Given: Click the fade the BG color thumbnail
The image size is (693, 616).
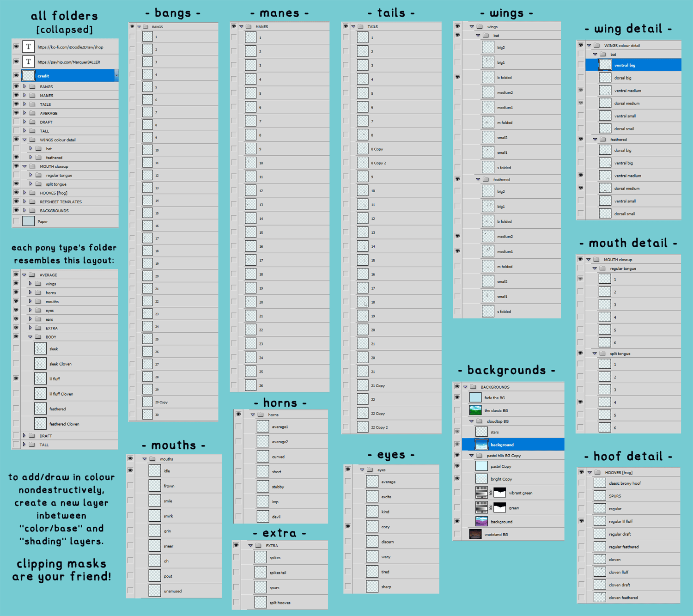Looking at the screenshot, I should pyautogui.click(x=475, y=397).
